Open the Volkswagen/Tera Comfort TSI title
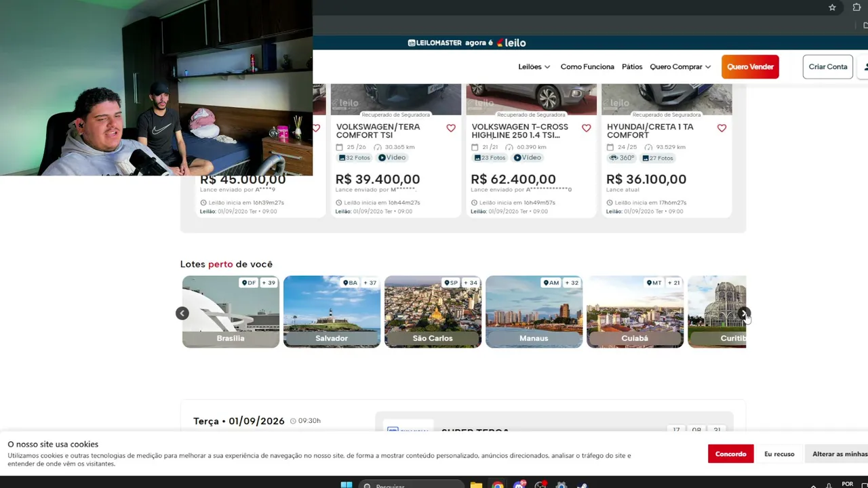 pos(378,131)
